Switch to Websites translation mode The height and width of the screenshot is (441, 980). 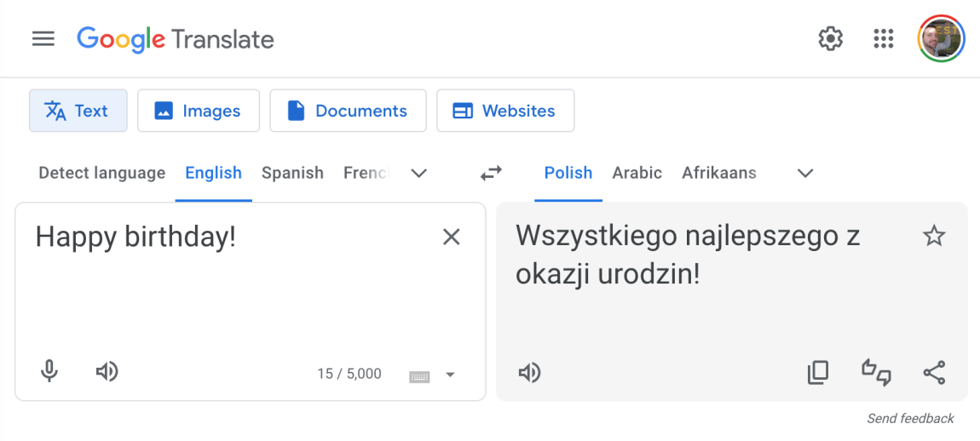pos(505,111)
